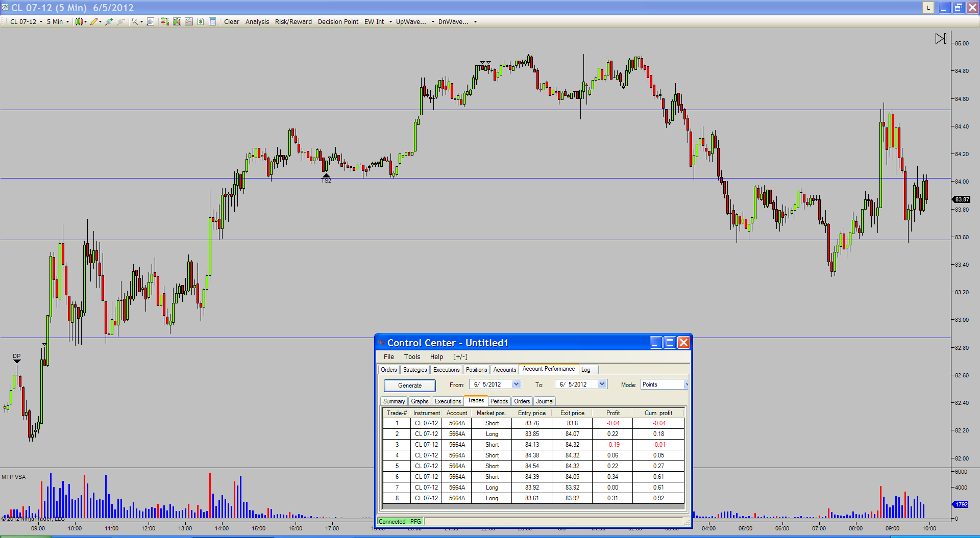Click the zoom frame magnifier icon
The width and height of the screenshot is (980, 538).
coord(150,21)
